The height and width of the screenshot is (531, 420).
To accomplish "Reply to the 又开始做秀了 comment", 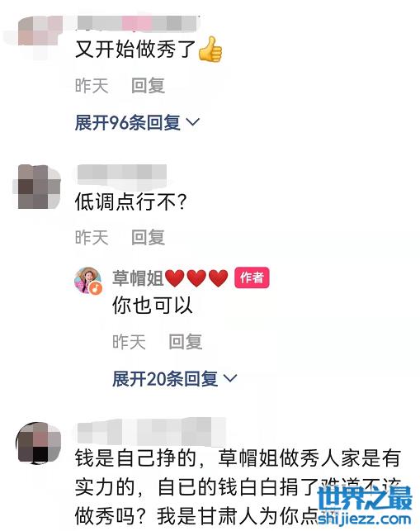I will 148,85.
